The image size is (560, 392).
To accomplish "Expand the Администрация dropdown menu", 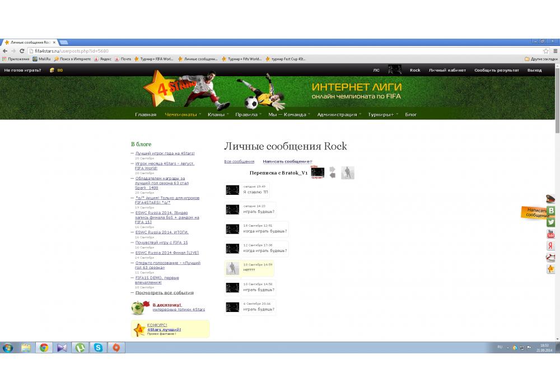I will point(339,115).
